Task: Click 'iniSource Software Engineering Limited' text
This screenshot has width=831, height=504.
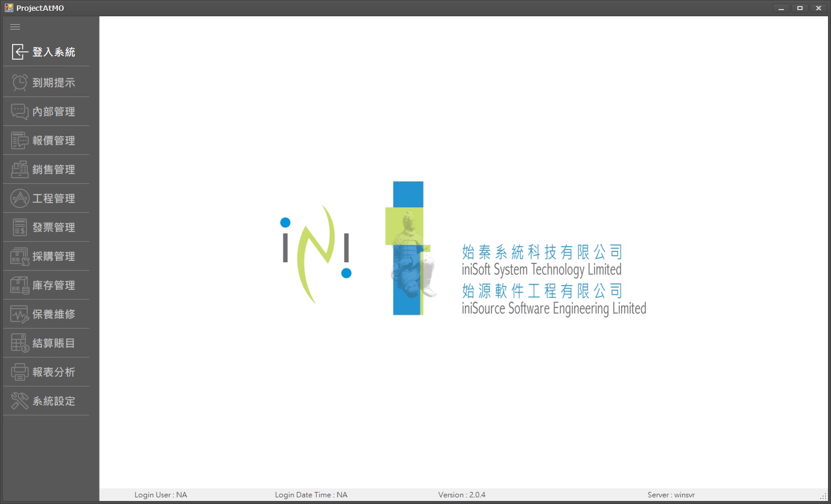Action: click(554, 309)
